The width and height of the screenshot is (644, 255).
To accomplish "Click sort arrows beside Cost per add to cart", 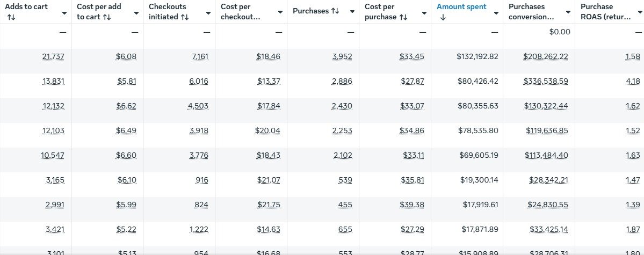I will [x=107, y=17].
